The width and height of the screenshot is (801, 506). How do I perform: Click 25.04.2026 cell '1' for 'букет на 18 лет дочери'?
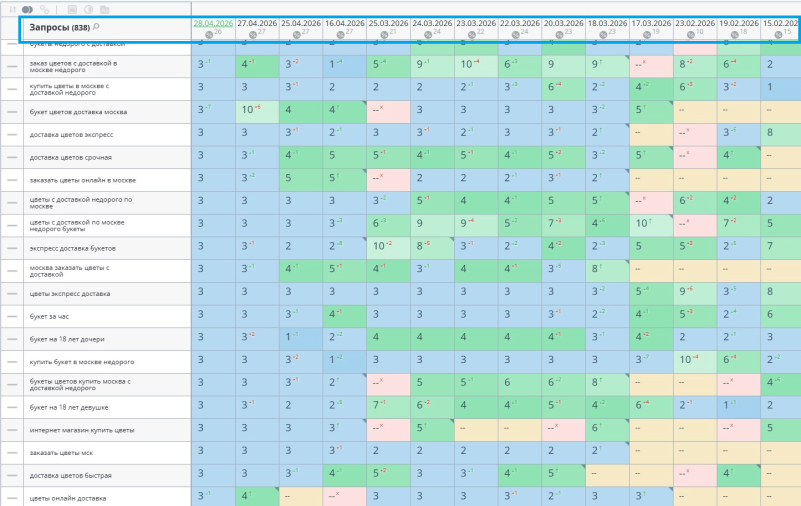coord(301,339)
